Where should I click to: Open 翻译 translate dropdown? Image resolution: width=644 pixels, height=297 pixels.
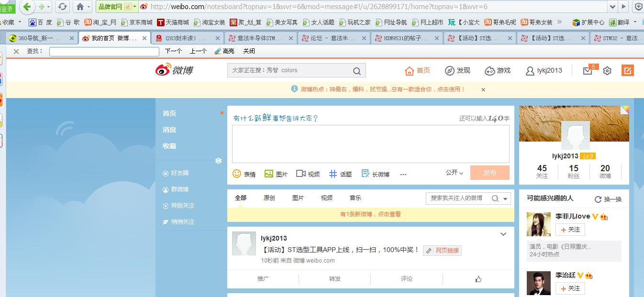point(635,22)
